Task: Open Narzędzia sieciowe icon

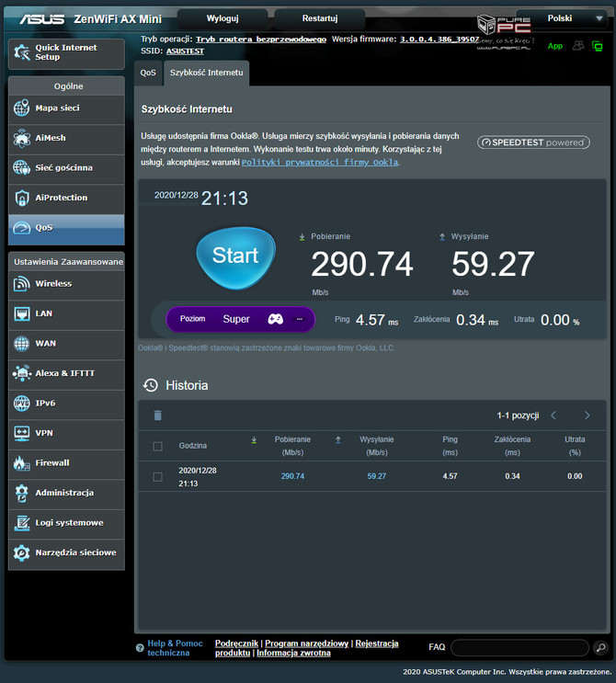Action: (x=21, y=552)
